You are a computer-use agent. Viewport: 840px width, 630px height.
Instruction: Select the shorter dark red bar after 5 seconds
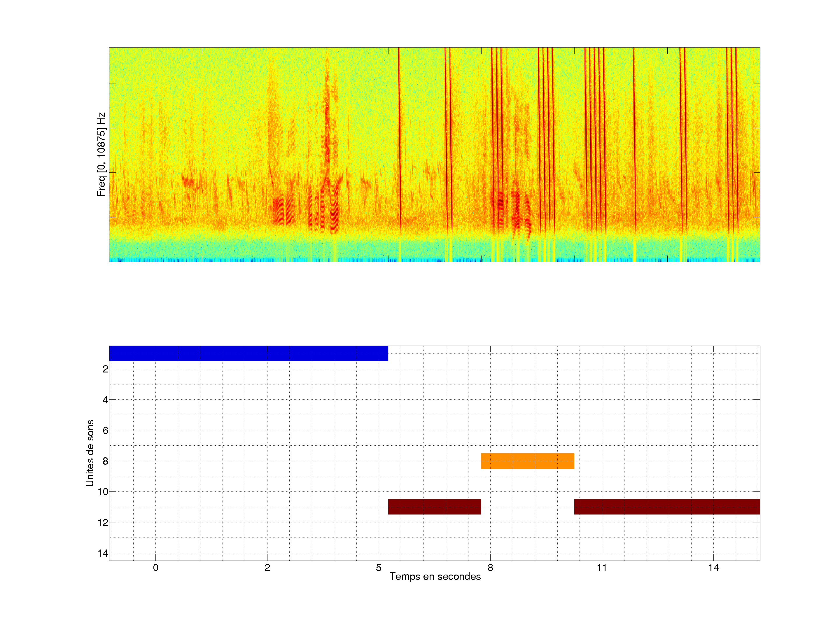434,507
